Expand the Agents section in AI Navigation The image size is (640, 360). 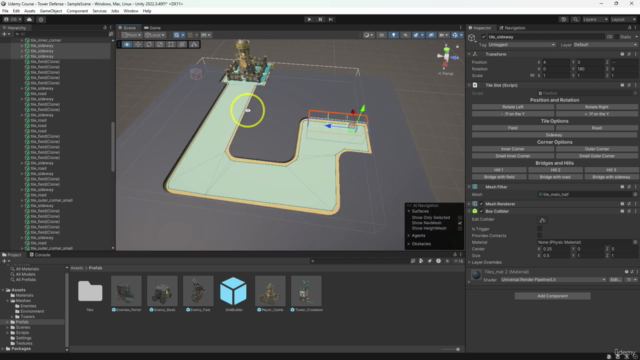pyautogui.click(x=409, y=236)
